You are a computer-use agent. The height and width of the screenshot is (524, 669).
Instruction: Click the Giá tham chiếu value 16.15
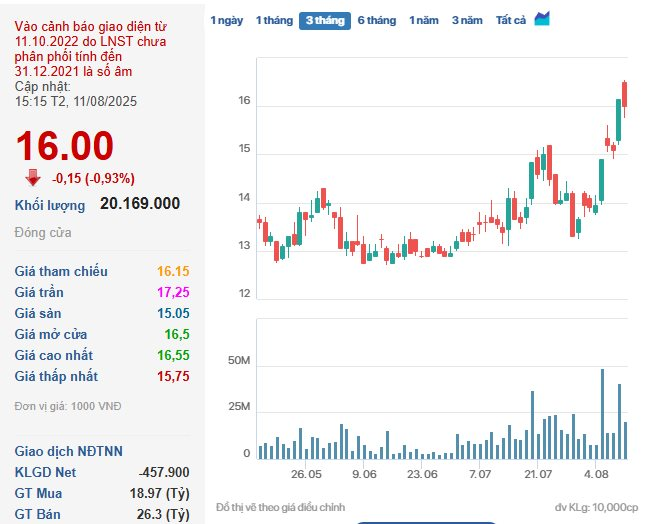point(173,271)
